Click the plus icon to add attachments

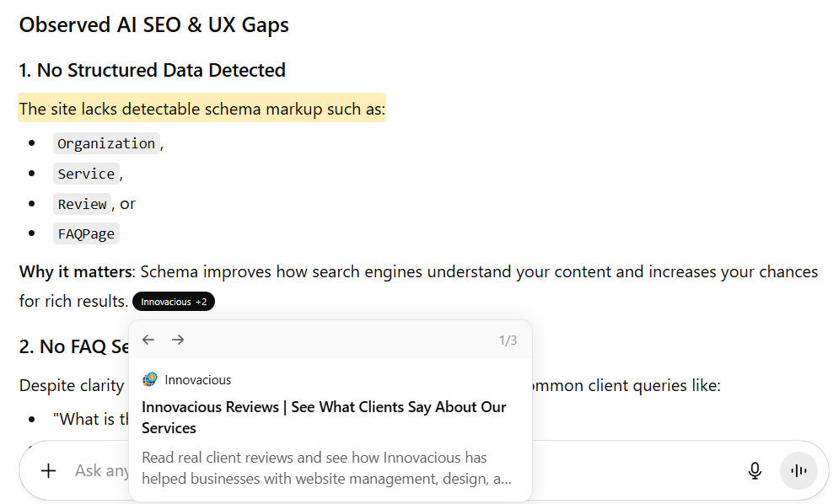point(48,470)
